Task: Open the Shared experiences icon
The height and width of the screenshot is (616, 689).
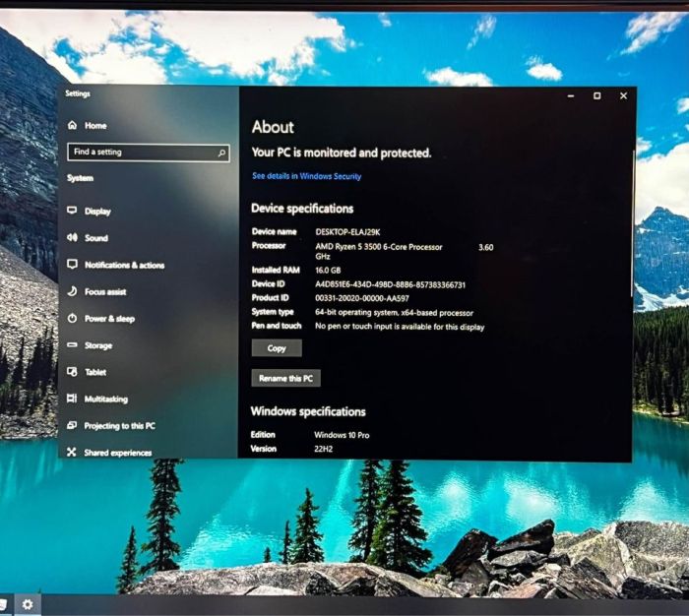Action: point(72,452)
